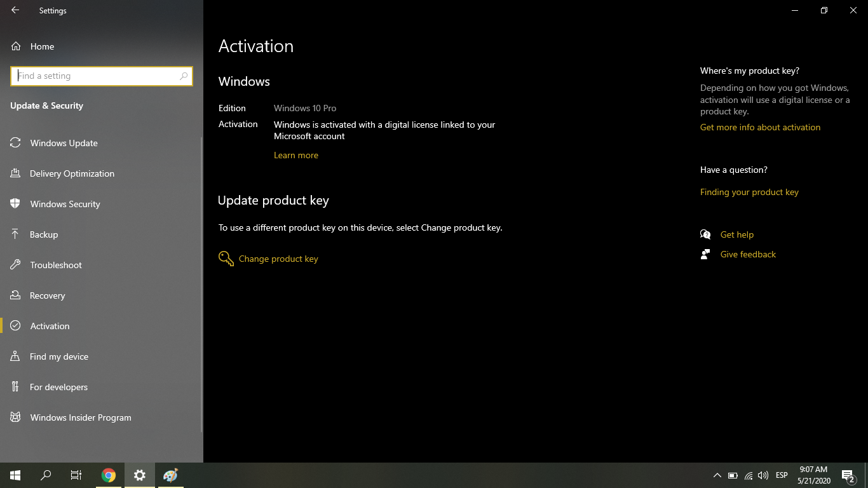
Task: Open the Home icon in sidebar
Action: click(16, 46)
